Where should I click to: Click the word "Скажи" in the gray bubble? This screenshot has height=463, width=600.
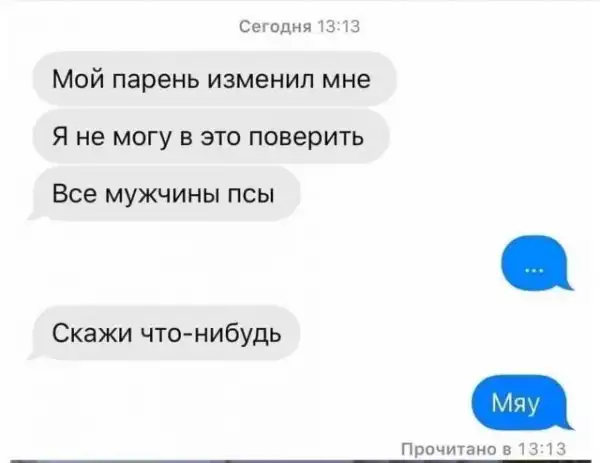[x=92, y=333]
